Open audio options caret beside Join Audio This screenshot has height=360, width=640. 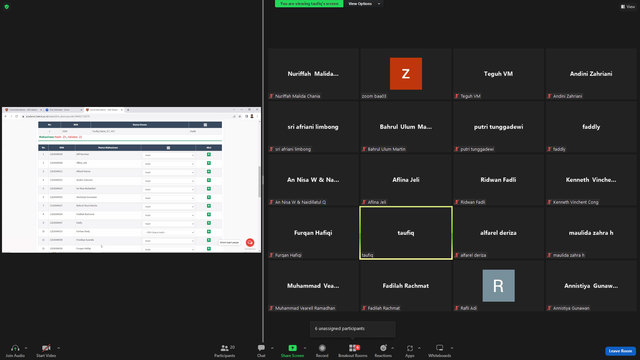26,348
